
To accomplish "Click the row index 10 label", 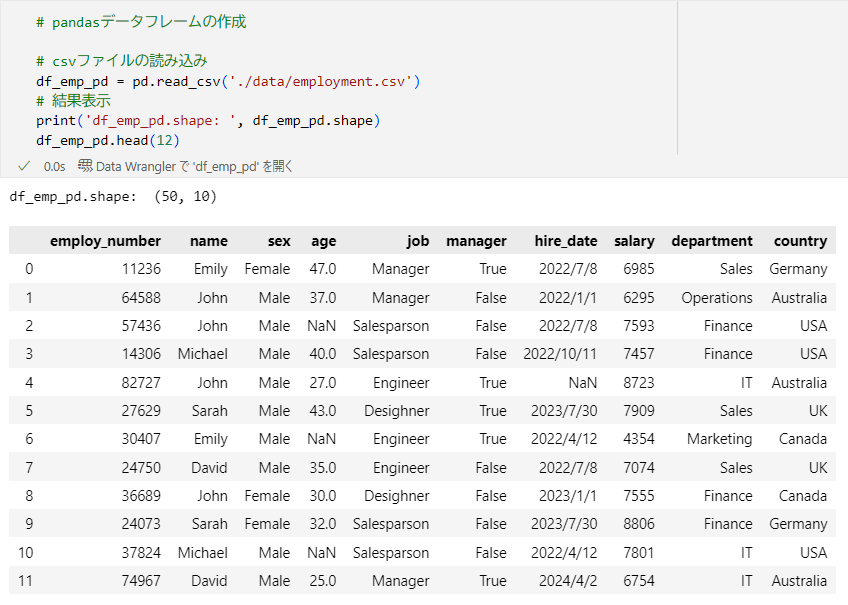I will point(25,553).
